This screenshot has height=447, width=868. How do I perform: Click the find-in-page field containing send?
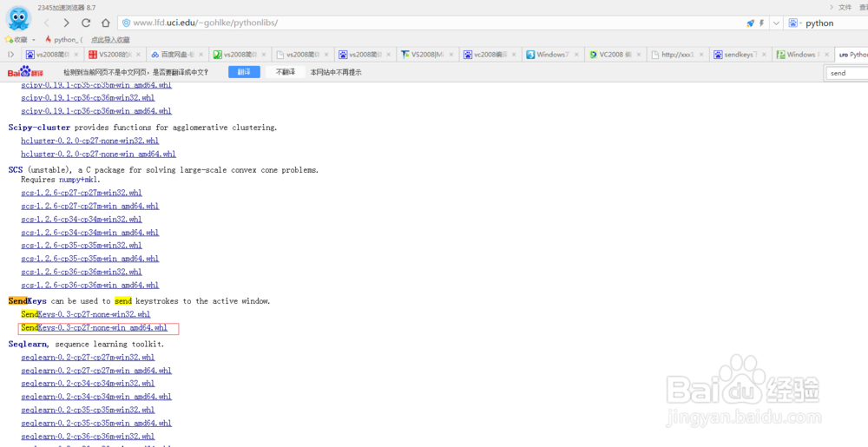tap(847, 73)
